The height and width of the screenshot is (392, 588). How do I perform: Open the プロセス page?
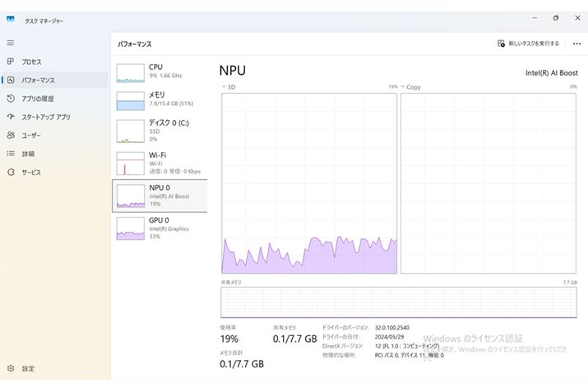[54, 62]
